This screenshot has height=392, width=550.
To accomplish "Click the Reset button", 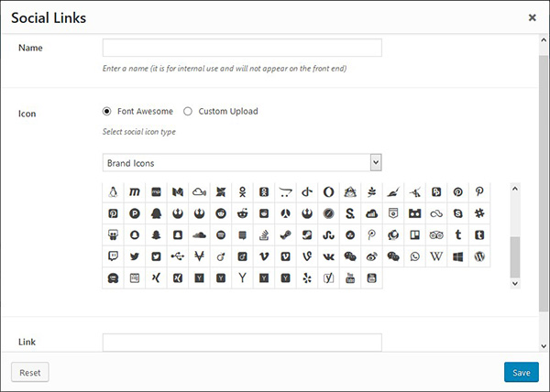I will (30, 373).
